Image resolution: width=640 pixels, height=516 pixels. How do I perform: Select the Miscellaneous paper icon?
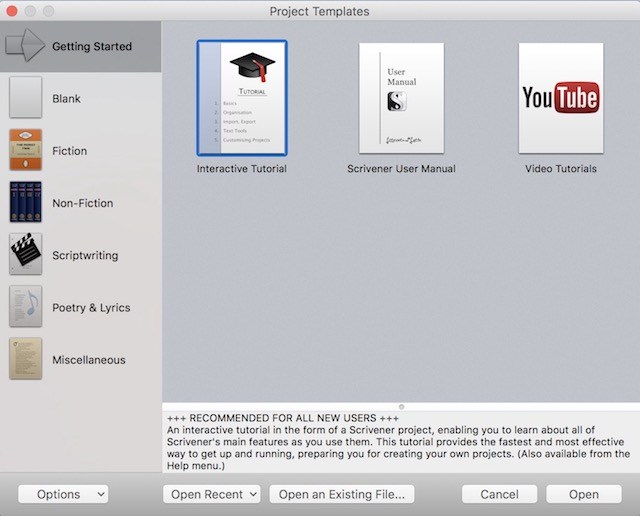25,359
